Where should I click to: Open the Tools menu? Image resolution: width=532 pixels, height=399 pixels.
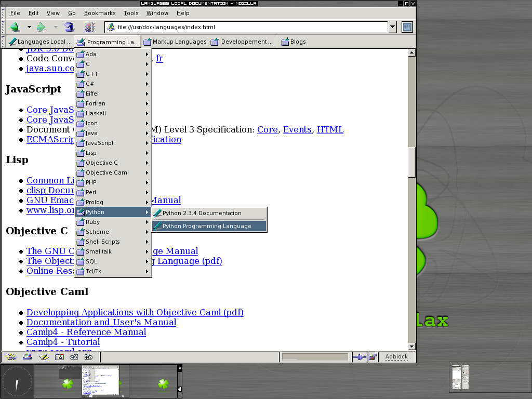pos(131,13)
